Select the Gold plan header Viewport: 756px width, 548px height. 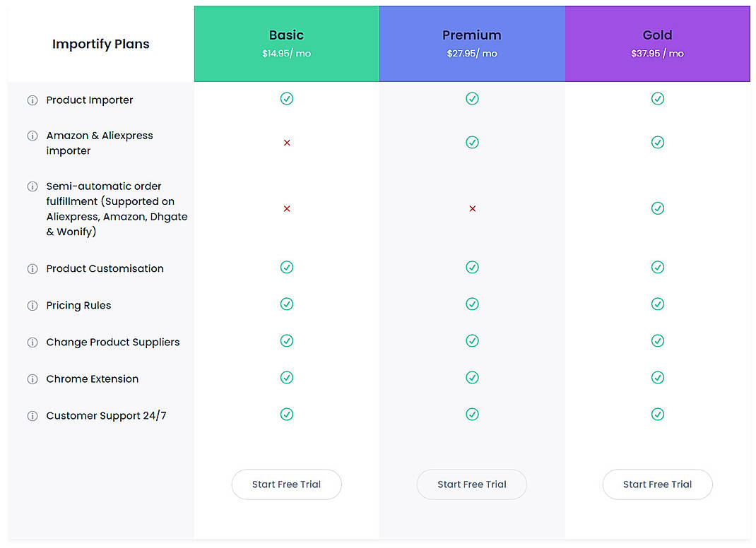[657, 43]
